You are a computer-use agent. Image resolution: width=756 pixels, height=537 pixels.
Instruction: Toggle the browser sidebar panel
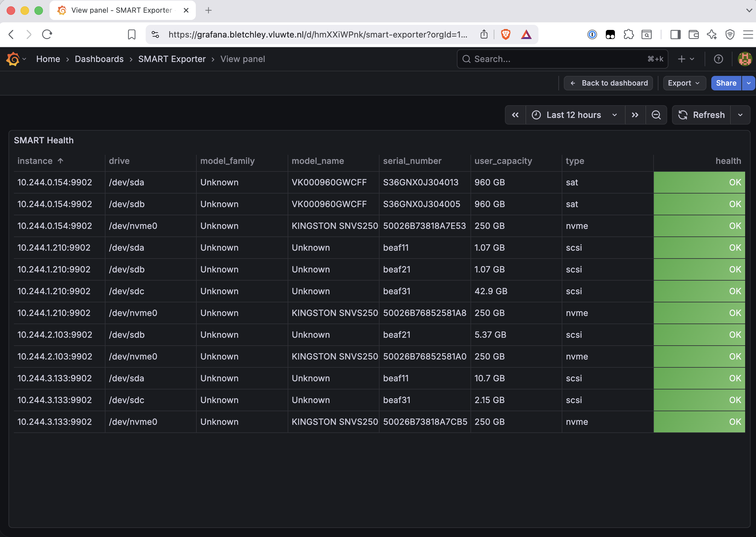(675, 34)
